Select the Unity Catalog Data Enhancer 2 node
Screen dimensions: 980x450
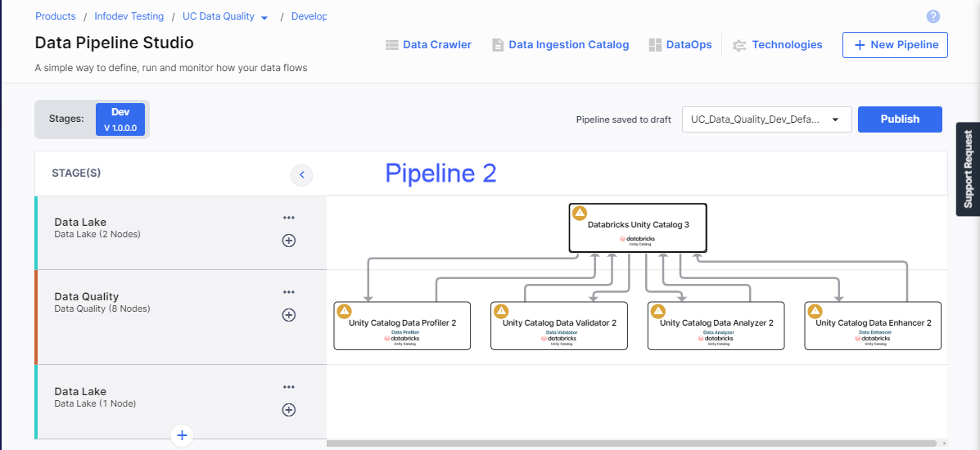point(873,326)
